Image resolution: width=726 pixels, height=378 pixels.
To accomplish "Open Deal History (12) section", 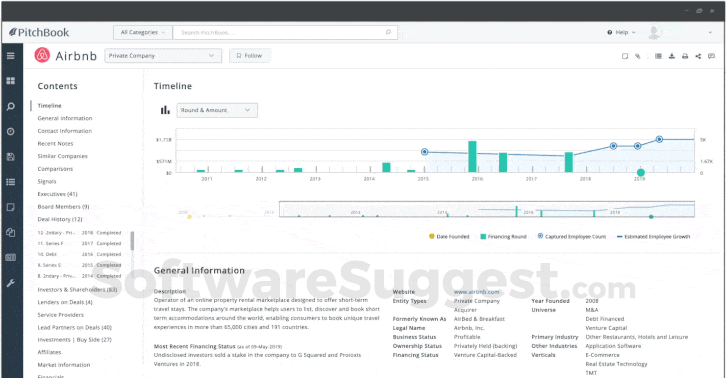I will click(60, 219).
